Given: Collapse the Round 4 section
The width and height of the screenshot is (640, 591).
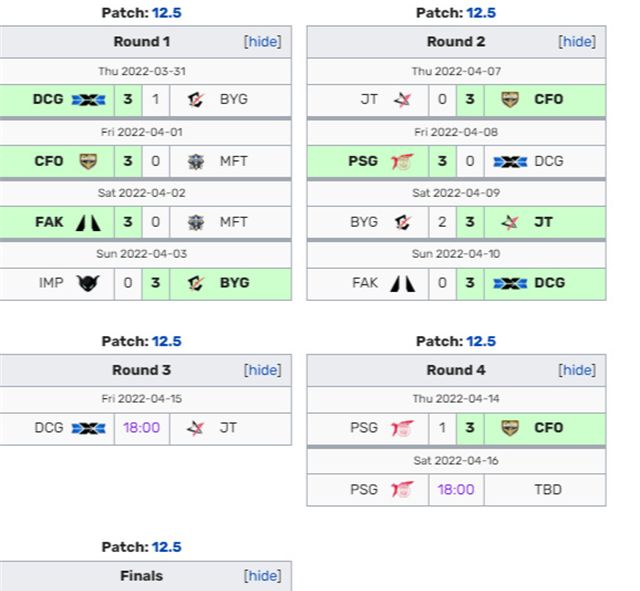Looking at the screenshot, I should tap(577, 370).
